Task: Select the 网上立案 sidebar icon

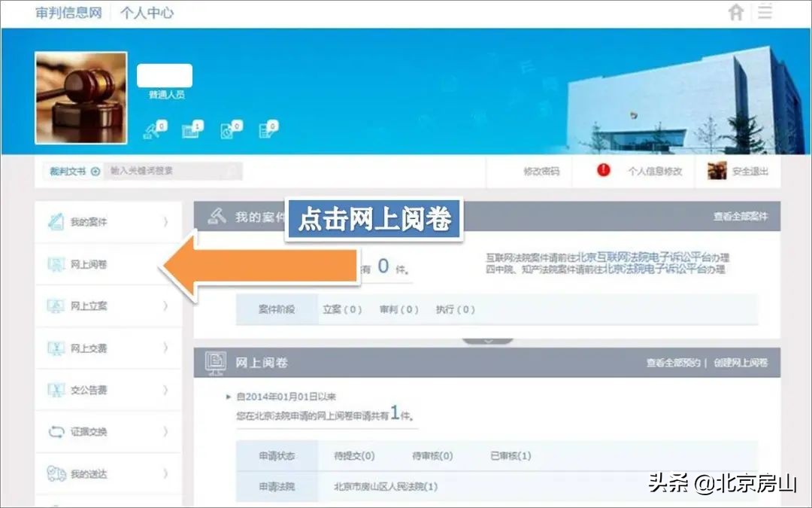Action: pos(55,306)
